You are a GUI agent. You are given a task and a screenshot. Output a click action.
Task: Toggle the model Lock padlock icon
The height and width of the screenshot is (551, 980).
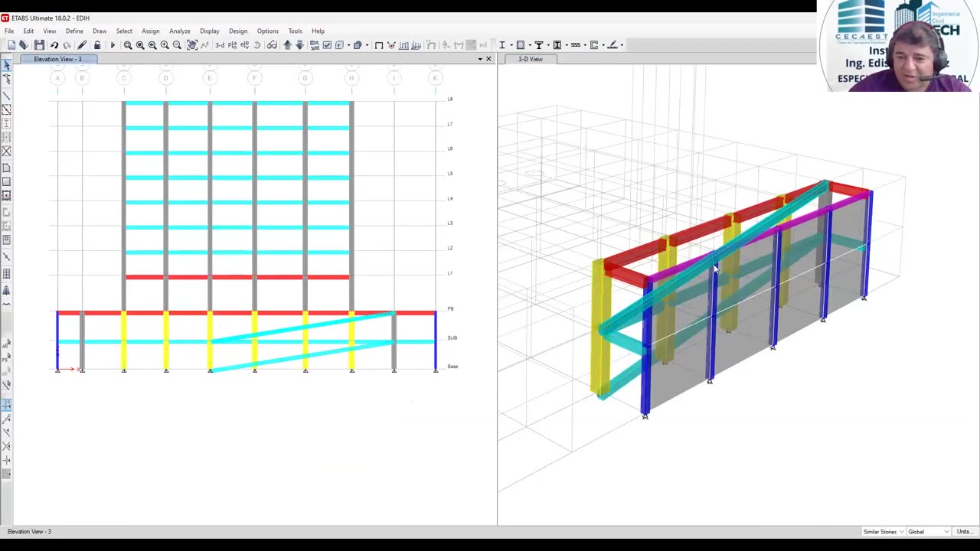[97, 45]
